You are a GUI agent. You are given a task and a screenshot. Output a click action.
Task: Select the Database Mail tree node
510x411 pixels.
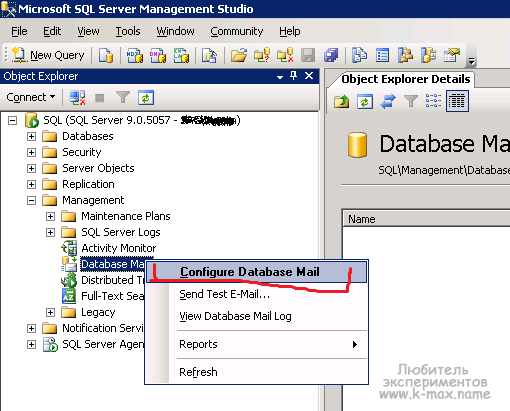[x=112, y=264]
